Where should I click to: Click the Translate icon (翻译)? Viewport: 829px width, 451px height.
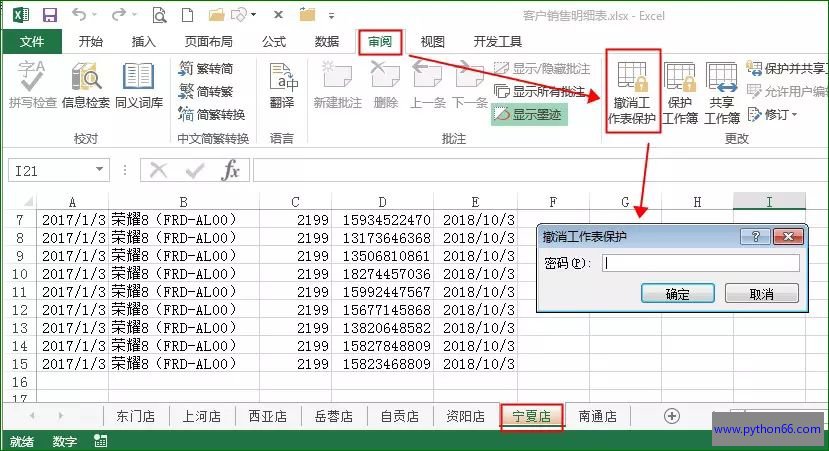point(282,86)
